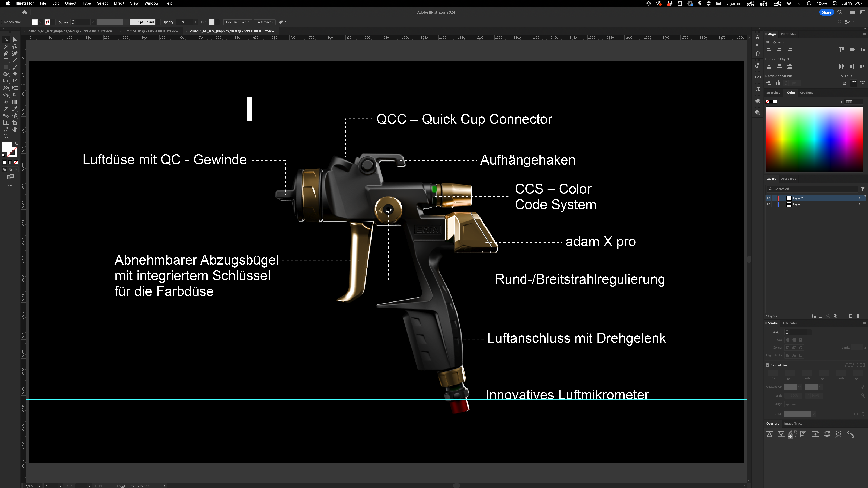Set Align To Selection option
Image resolution: width=868 pixels, height=488 pixels.
tap(854, 83)
